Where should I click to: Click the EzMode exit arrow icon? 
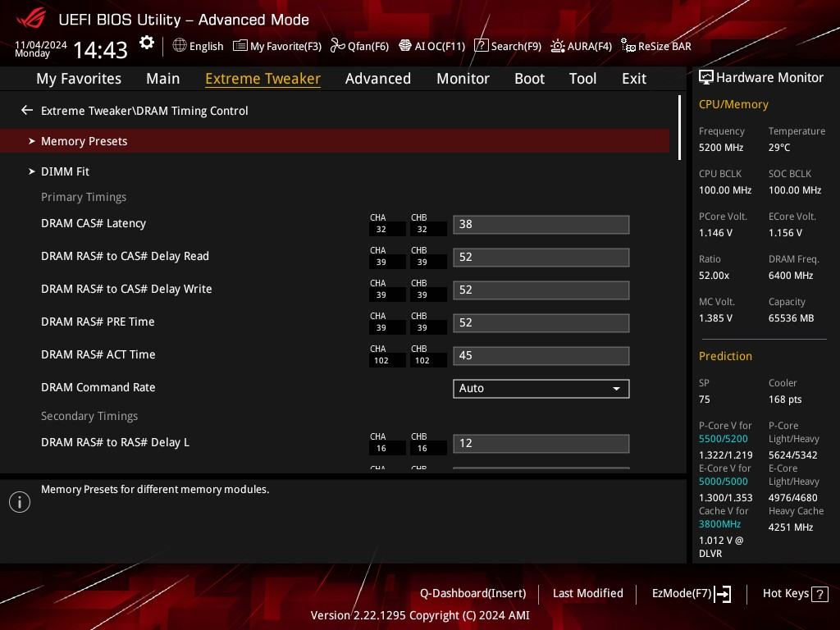pyautogui.click(x=722, y=594)
